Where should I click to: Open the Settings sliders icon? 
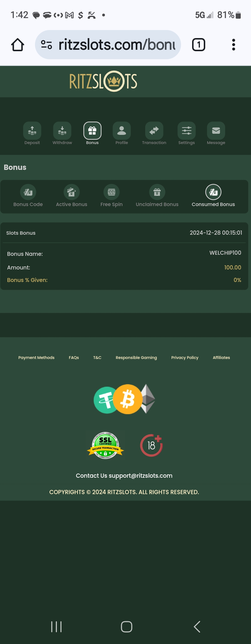187,131
